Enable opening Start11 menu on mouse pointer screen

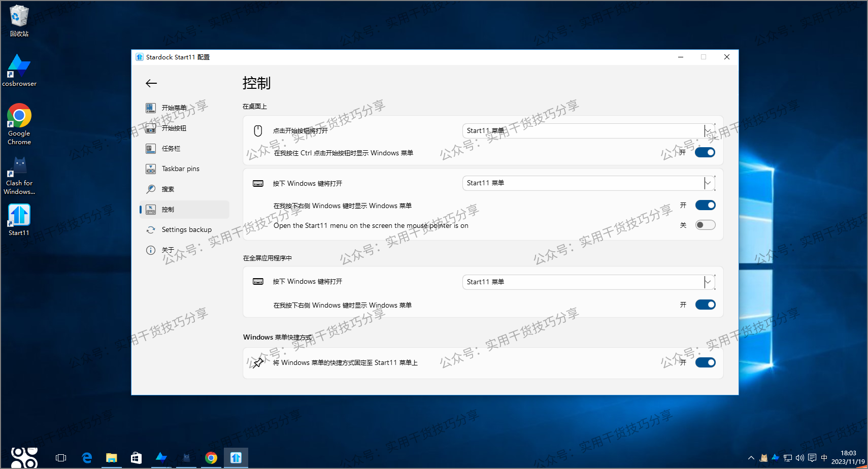705,225
